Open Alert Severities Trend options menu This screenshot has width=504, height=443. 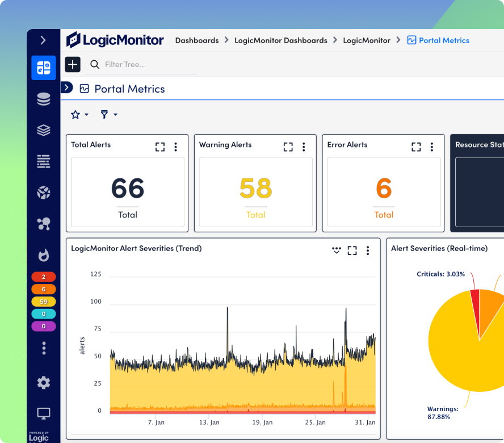point(368,250)
